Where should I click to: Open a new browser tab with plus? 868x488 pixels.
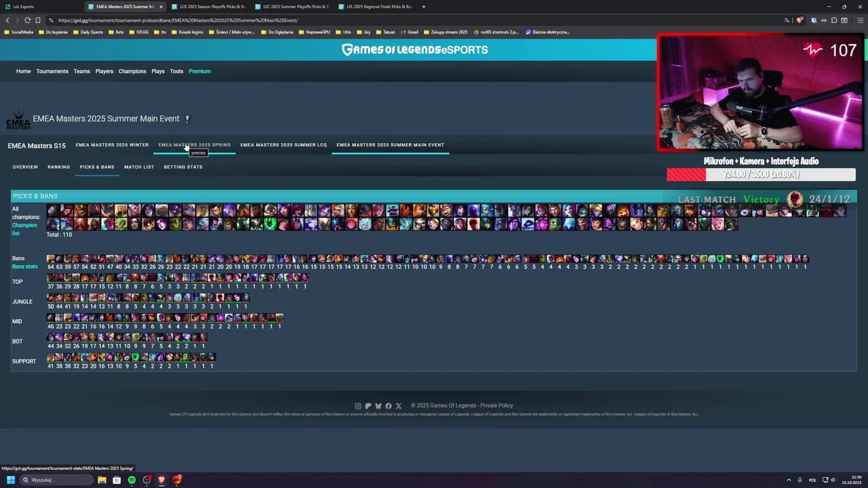[424, 7]
